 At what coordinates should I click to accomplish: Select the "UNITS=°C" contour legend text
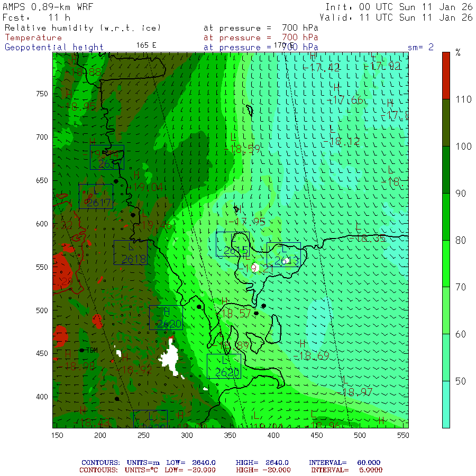click(141, 470)
